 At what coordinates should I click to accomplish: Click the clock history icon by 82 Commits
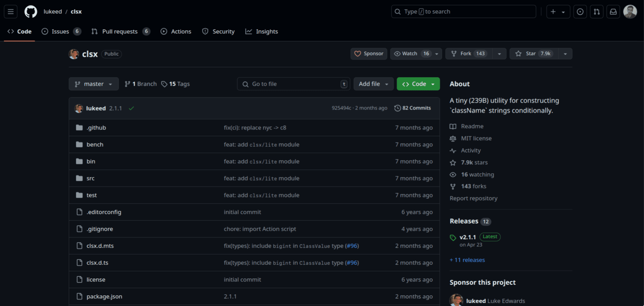point(398,108)
